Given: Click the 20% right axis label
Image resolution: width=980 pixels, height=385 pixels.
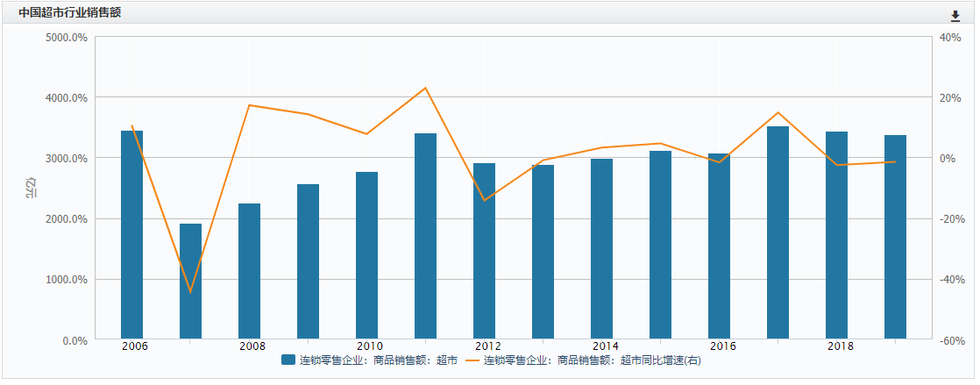Looking at the screenshot, I should tap(951, 97).
